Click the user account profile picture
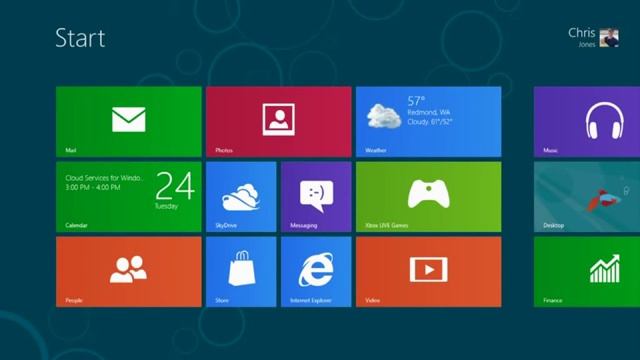The image size is (640, 360). [609, 38]
